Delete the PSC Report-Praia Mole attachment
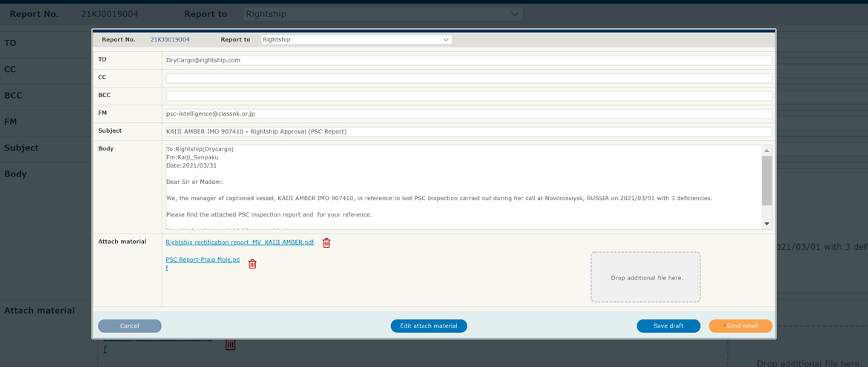The height and width of the screenshot is (367, 868). 252,264
